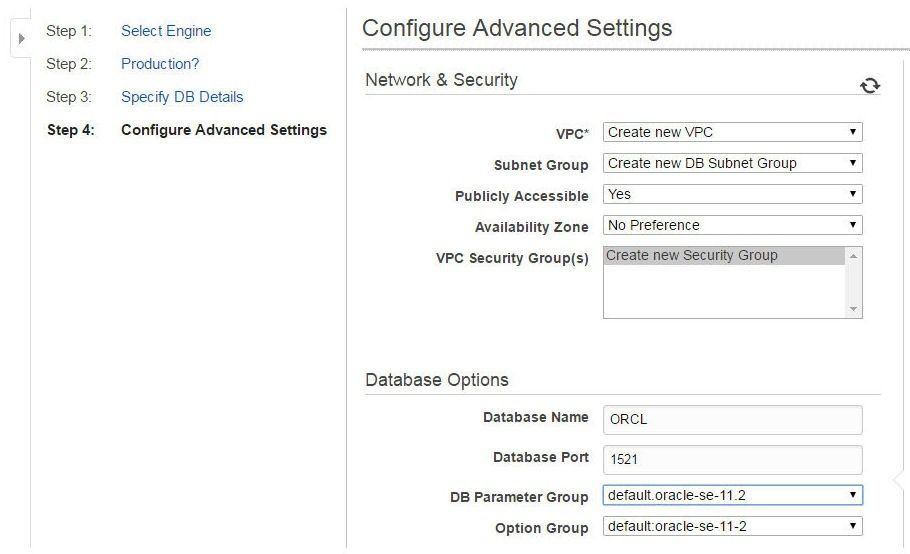Expand the left sidebar arrow tab
Image resolution: width=910 pixels, height=554 pixels.
pos(21,38)
